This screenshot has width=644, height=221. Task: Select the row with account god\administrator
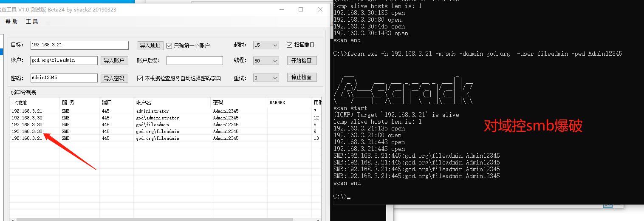click(166, 118)
